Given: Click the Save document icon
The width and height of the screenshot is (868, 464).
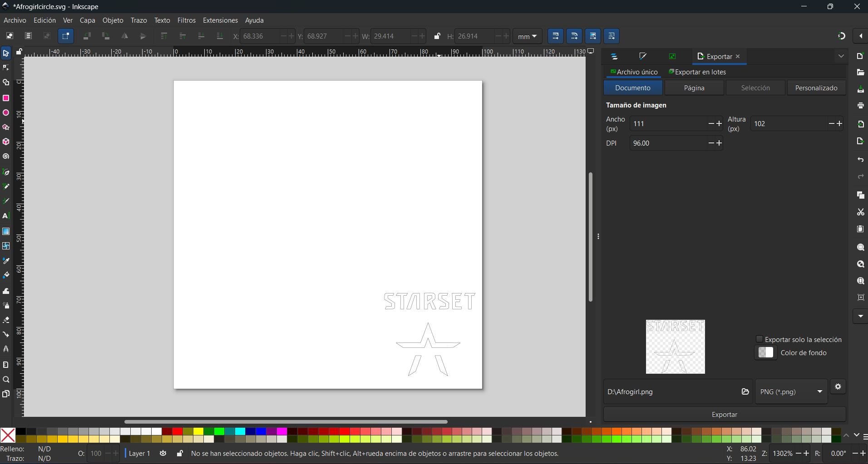Looking at the screenshot, I should [860, 89].
